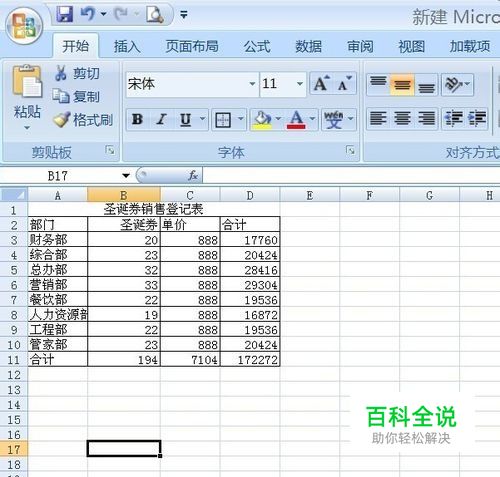Decrease the cell indent
Image resolution: width=500 pixels, height=477 pixels.
pos(453,118)
